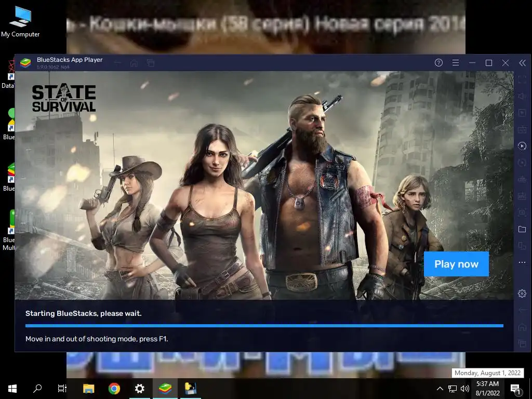This screenshot has width=532, height=399.
Task: Open BlueStacks help question-mark icon
Action: [438, 63]
